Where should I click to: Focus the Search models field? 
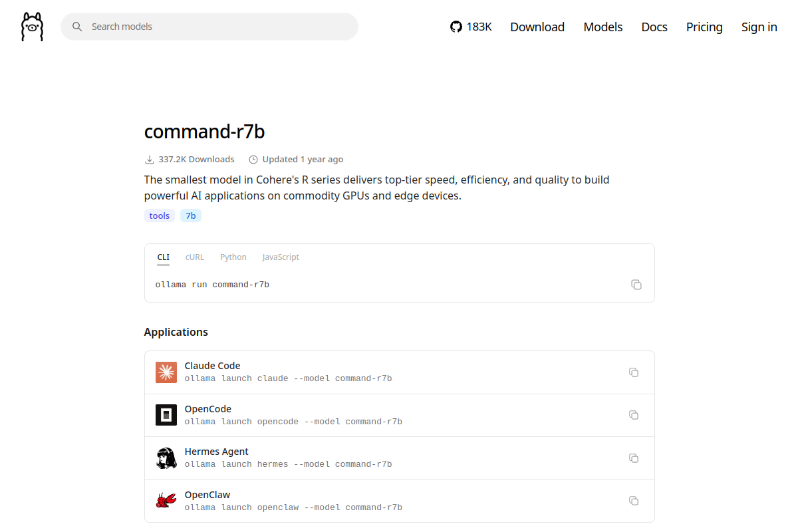click(209, 27)
